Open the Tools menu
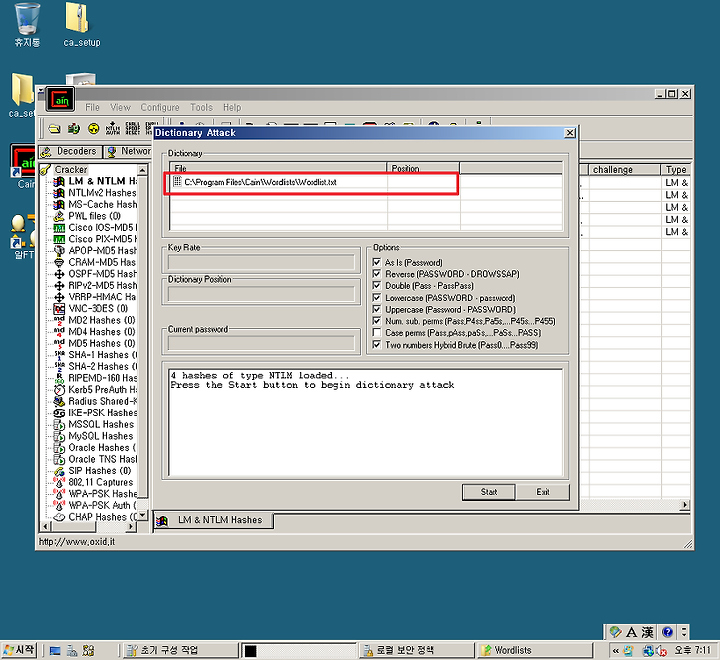The height and width of the screenshot is (660, 720). tap(201, 107)
